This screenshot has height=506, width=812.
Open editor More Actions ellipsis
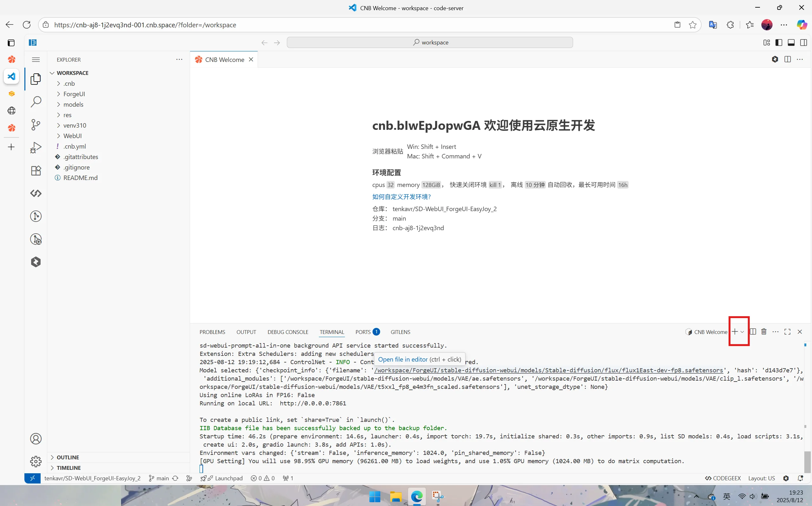tap(800, 60)
